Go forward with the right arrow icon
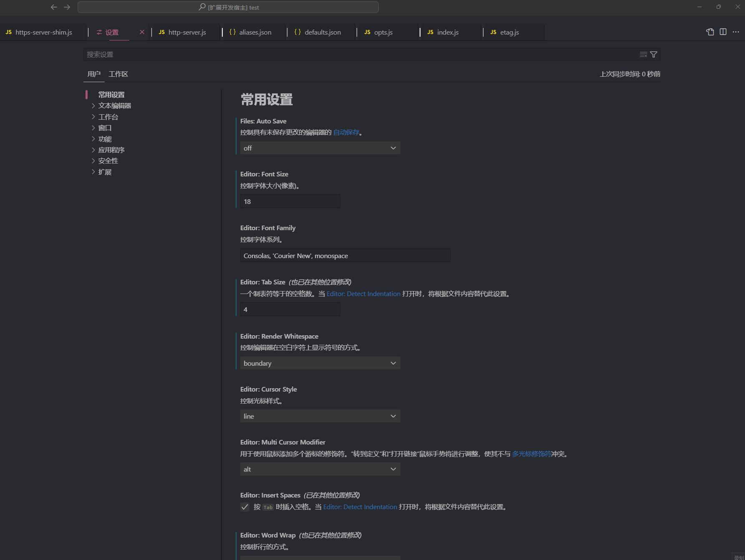The width and height of the screenshot is (745, 560). point(67,7)
